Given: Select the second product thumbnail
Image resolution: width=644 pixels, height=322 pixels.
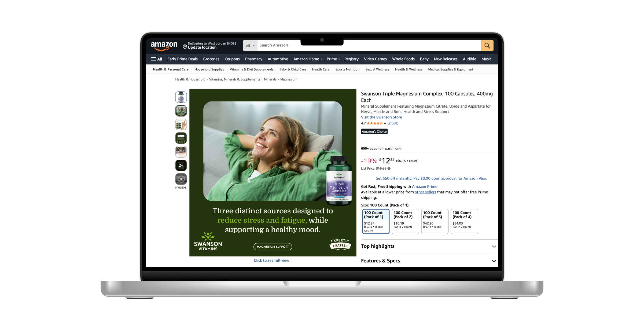Looking at the screenshot, I should pyautogui.click(x=181, y=111).
